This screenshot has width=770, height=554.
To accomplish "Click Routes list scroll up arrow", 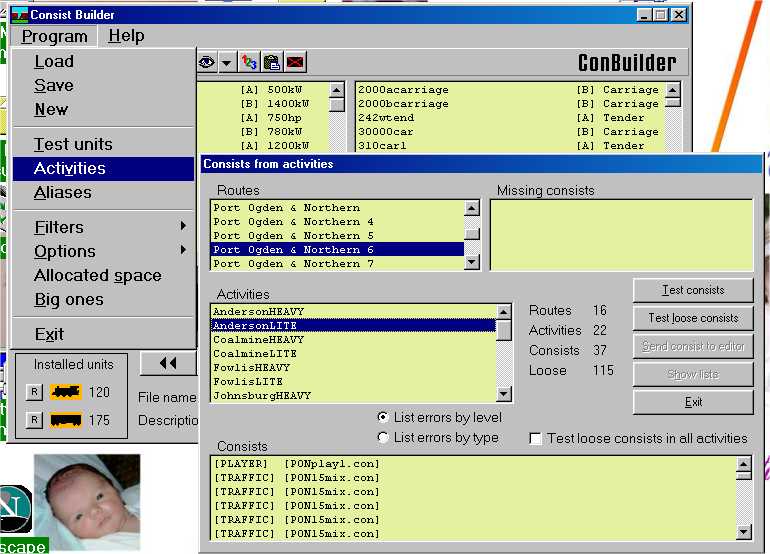I will 471,208.
